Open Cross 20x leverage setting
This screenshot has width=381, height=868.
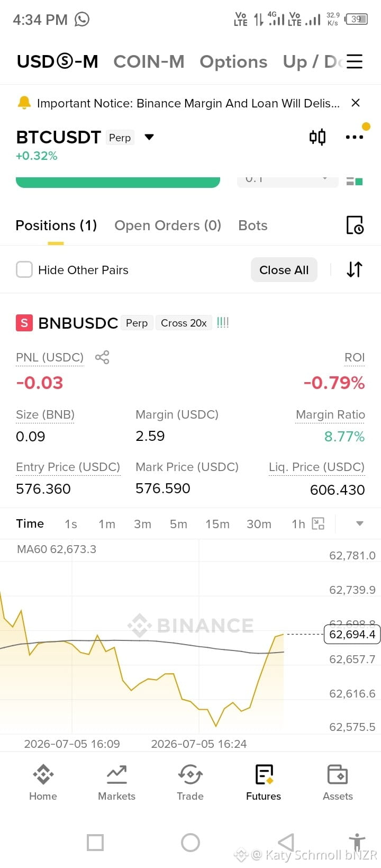184,323
